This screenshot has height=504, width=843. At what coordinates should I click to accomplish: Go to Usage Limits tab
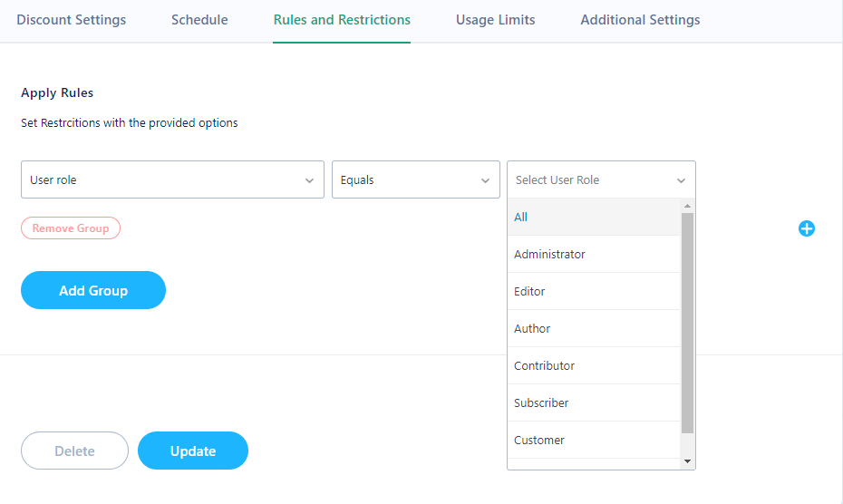click(495, 20)
